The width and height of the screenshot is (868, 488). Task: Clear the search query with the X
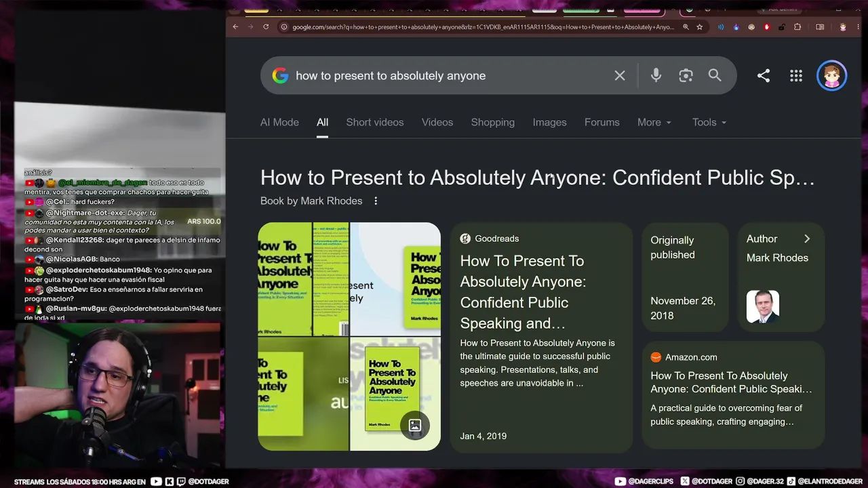pyautogui.click(x=620, y=75)
